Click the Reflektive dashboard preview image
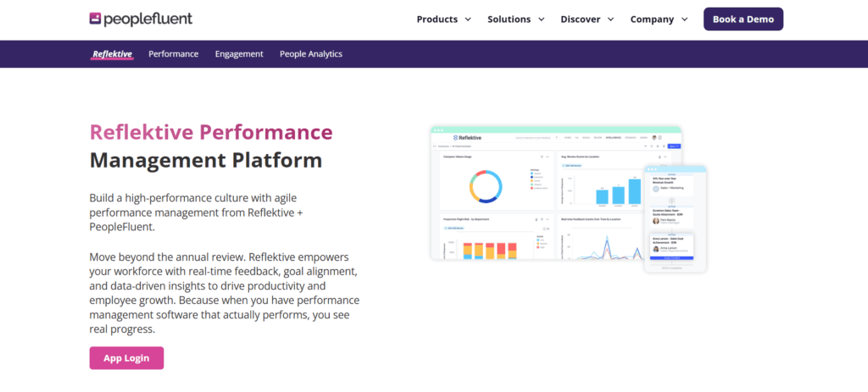This screenshot has width=868, height=392. pos(556,193)
